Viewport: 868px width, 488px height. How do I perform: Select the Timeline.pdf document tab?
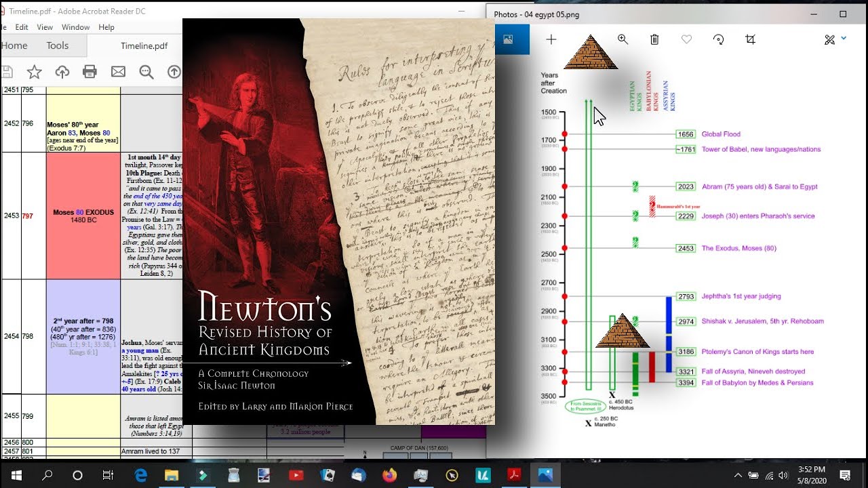144,46
